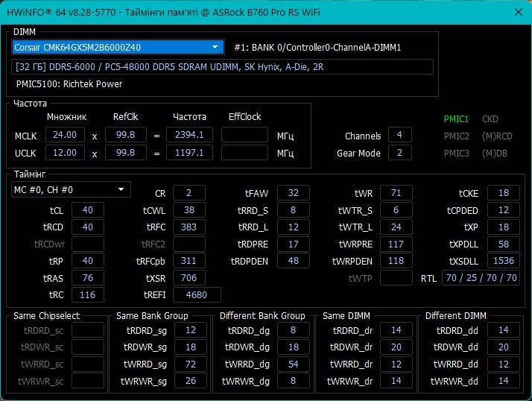Image resolution: width=532 pixels, height=401 pixels.
Task: Click the tCPDED value field
Action: [x=504, y=210]
